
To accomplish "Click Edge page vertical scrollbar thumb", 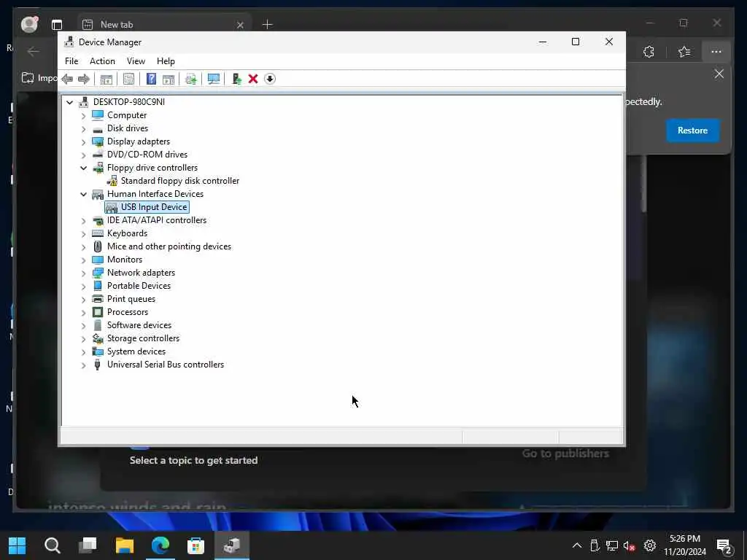I will (x=643, y=183).
